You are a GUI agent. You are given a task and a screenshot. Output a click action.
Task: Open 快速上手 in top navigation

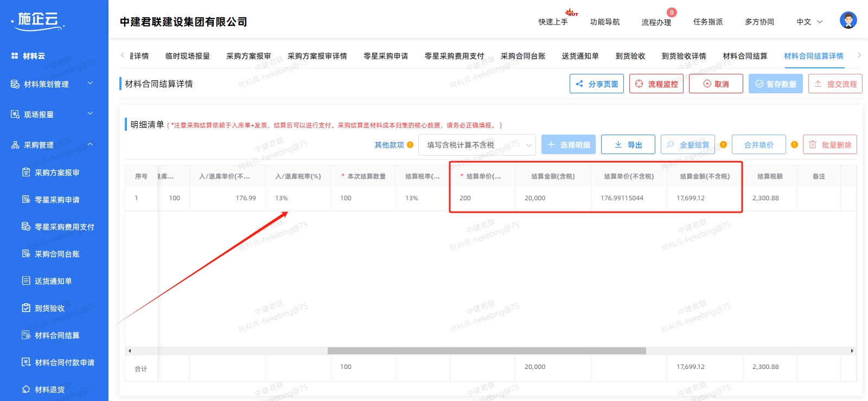pos(553,22)
